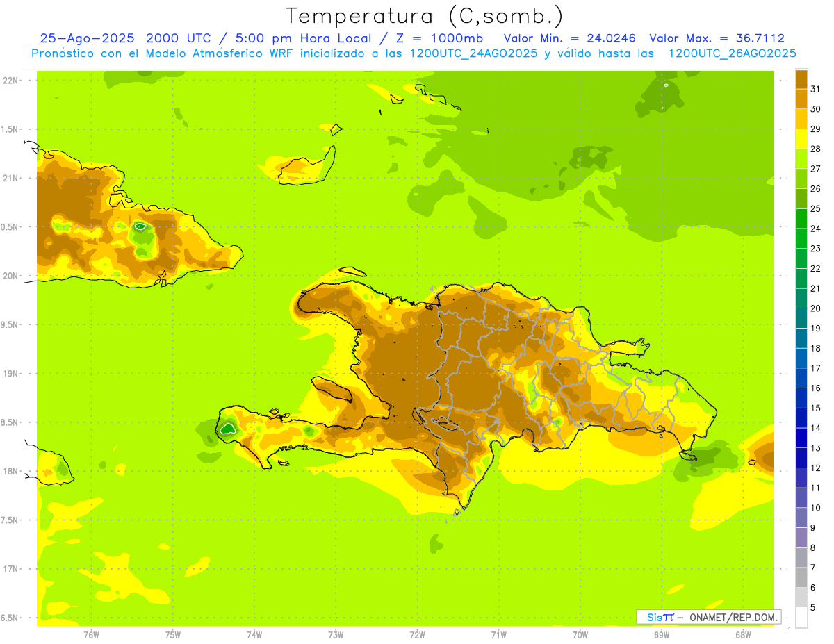Click blue legend swatch between 15 and 16
The height and width of the screenshot is (644, 834).
point(801,398)
